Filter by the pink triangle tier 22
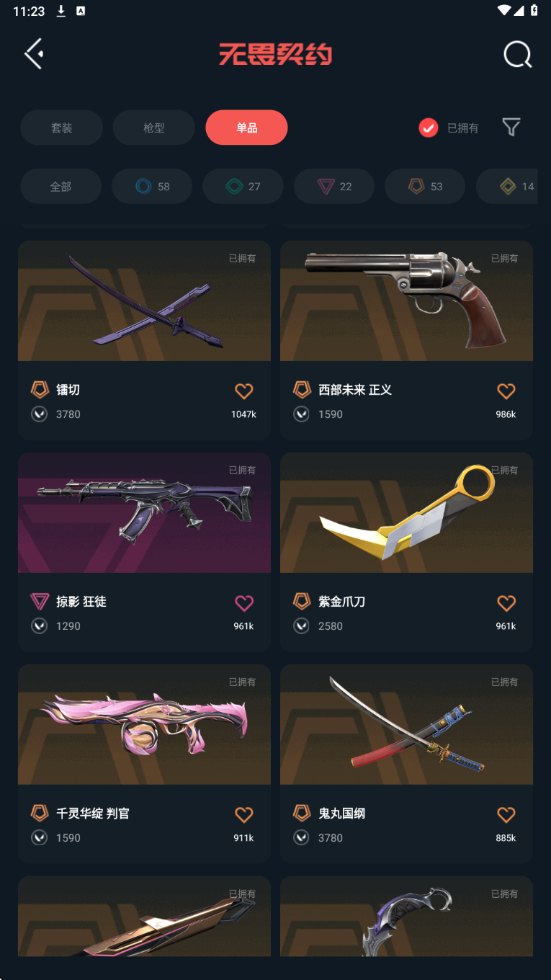551x980 pixels. pyautogui.click(x=334, y=187)
